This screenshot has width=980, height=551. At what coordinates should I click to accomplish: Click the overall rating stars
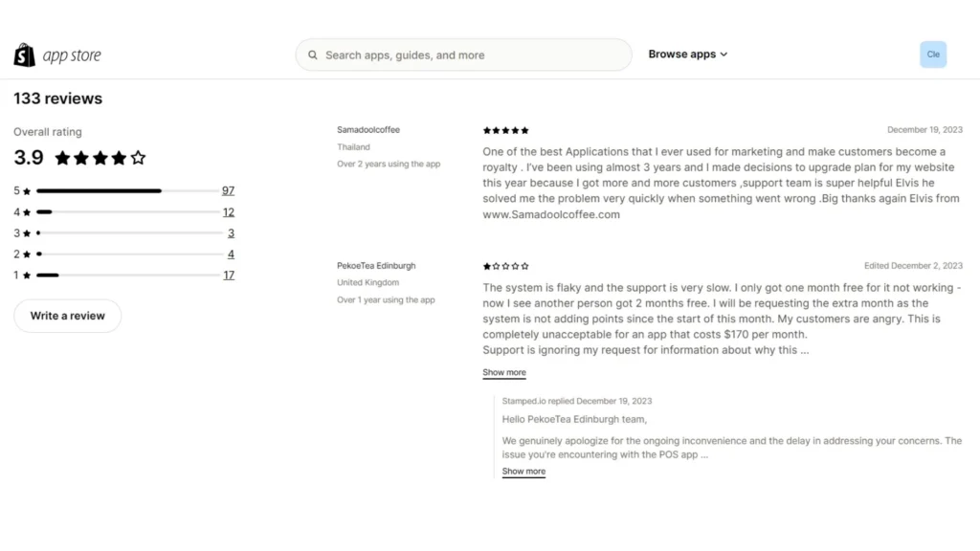(x=100, y=158)
